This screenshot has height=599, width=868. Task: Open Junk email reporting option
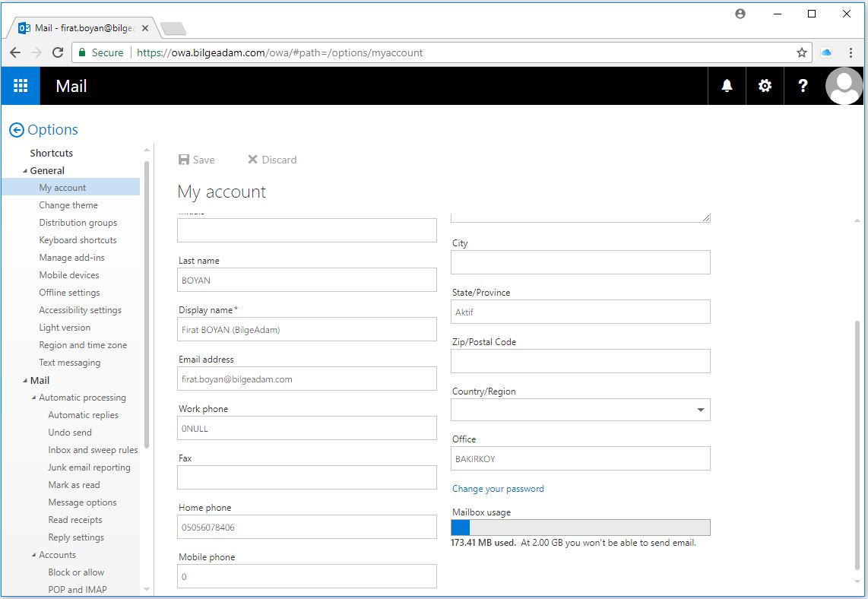pos(89,467)
